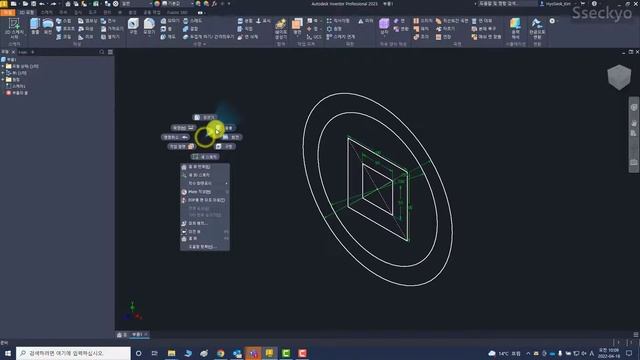Select 구멍 in the marking menu
The image size is (640, 360).
tap(225, 147)
